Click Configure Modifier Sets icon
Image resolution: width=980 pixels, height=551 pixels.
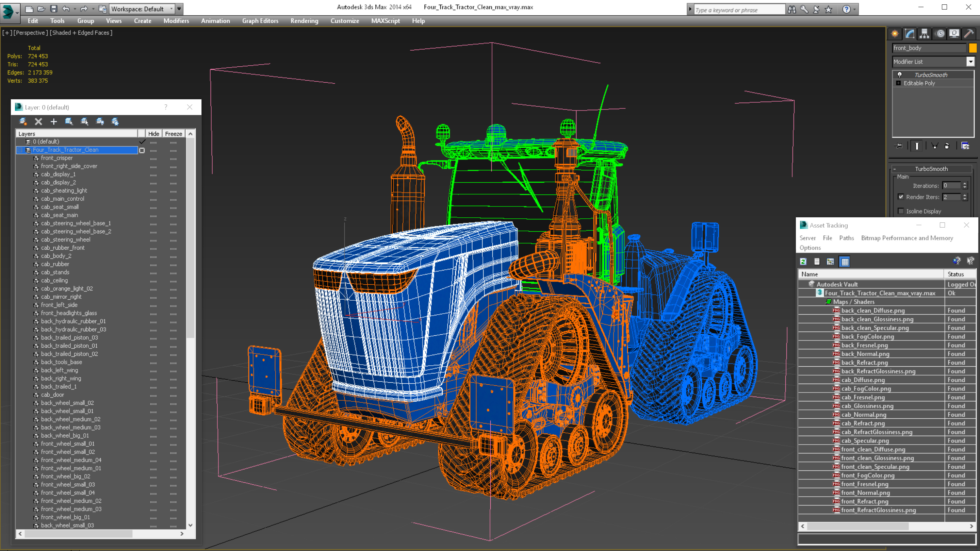965,146
